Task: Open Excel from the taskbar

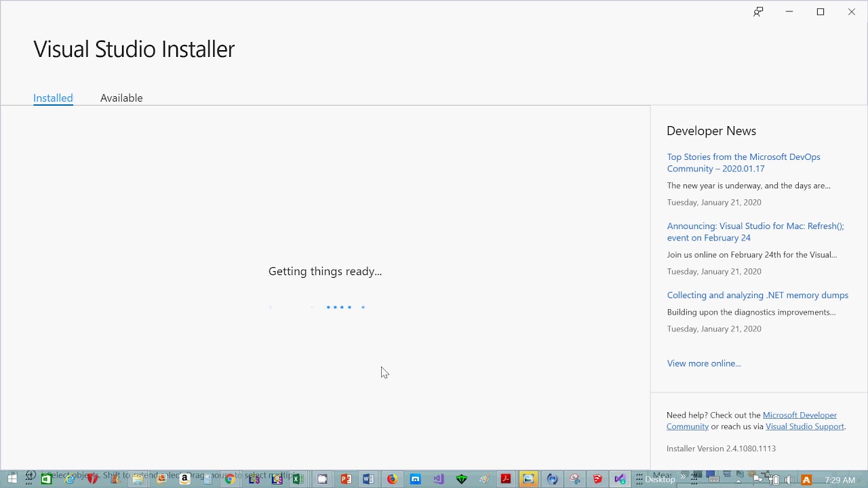Action: click(298, 479)
